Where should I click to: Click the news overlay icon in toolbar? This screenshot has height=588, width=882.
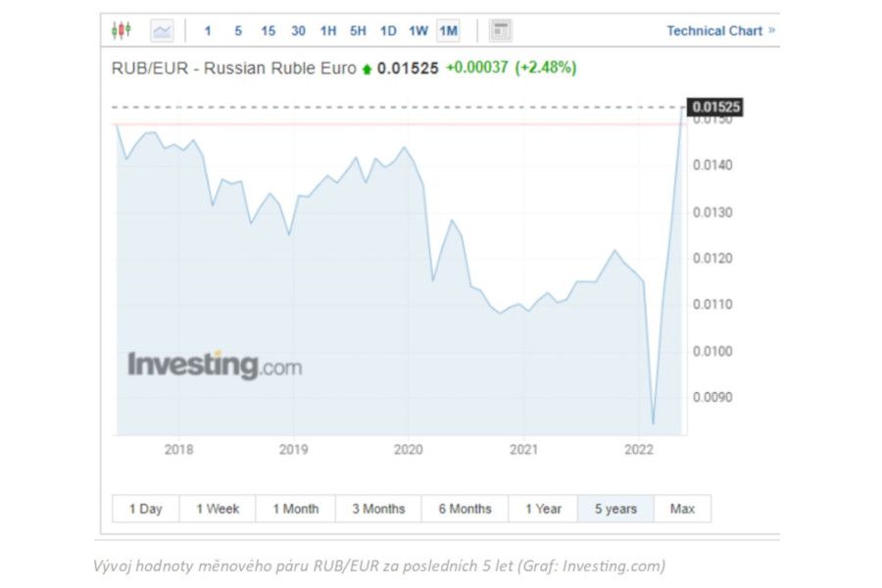[500, 30]
